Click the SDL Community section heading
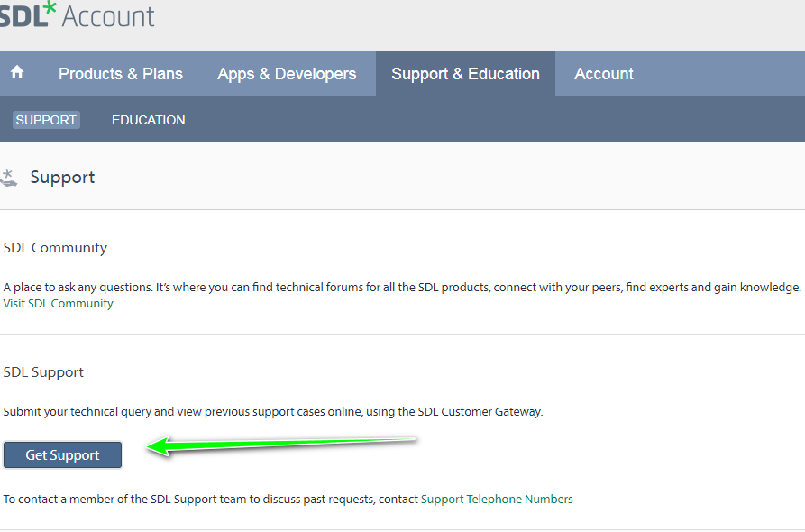The height and width of the screenshot is (532, 805). 55,248
